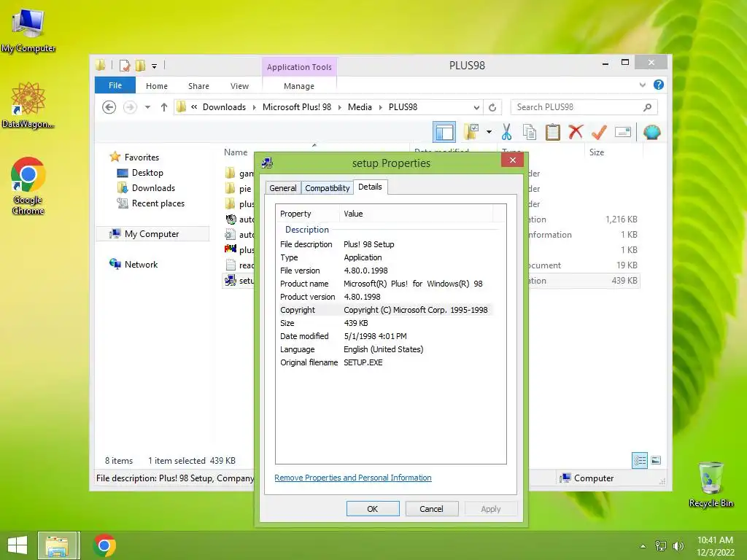This screenshot has height=560, width=747.
Task: Click the scissors Cut toolbar icon
Action: tap(506, 132)
